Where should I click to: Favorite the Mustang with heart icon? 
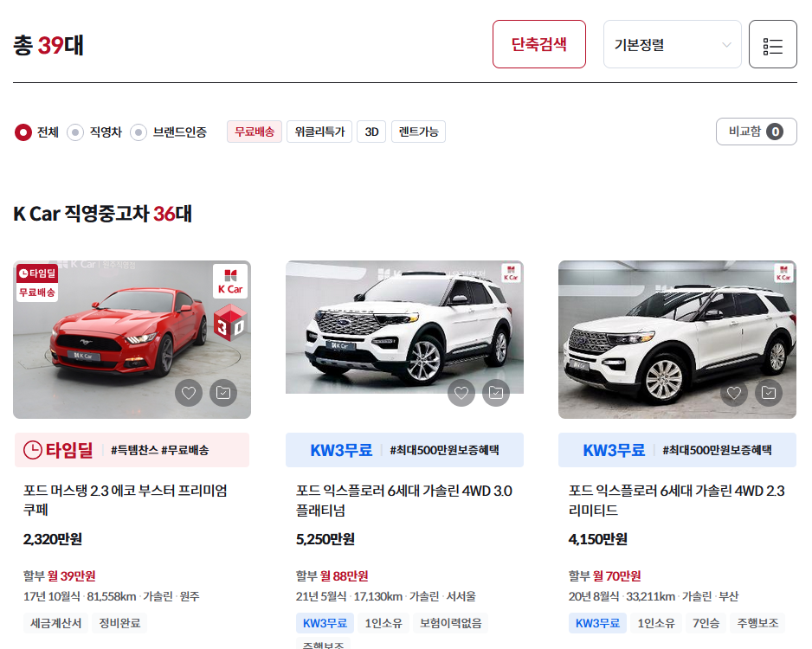[x=189, y=393]
